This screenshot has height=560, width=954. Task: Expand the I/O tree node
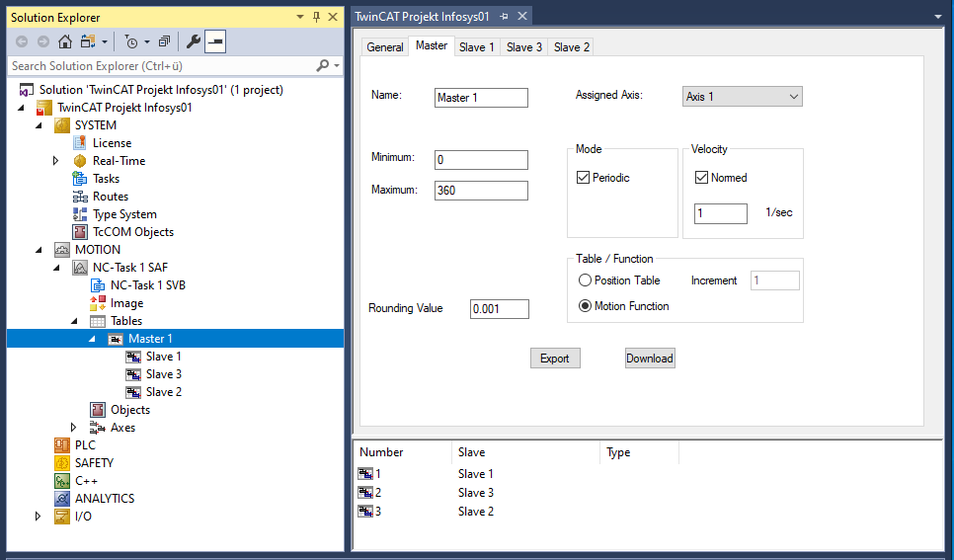click(39, 517)
